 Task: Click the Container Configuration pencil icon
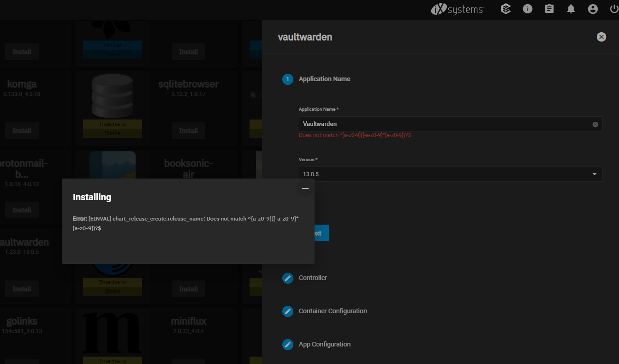click(x=288, y=311)
